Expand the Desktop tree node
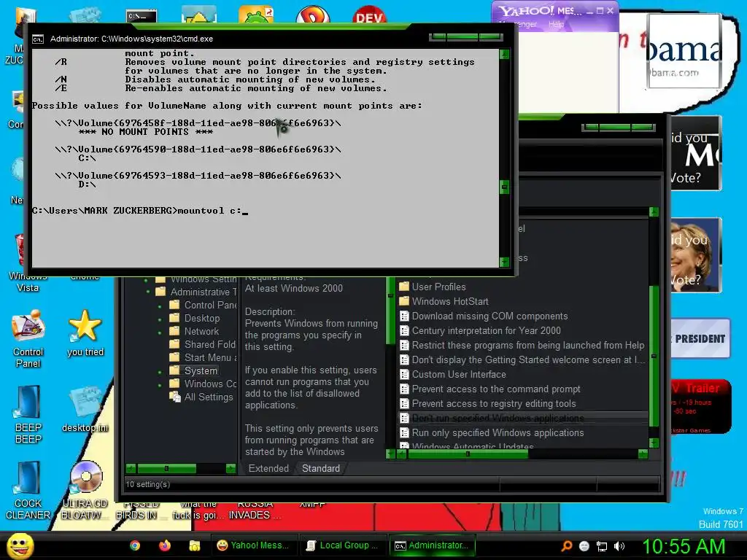 coord(160,319)
